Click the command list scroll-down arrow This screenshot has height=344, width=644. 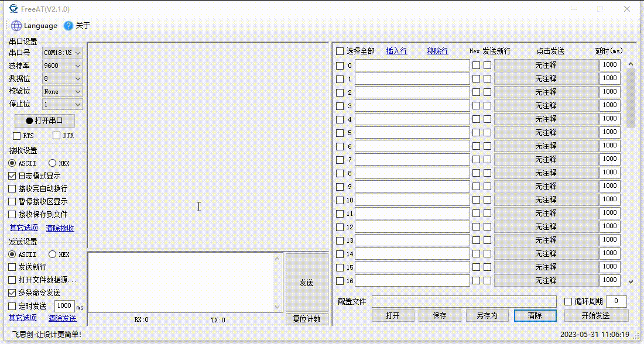coord(631,281)
